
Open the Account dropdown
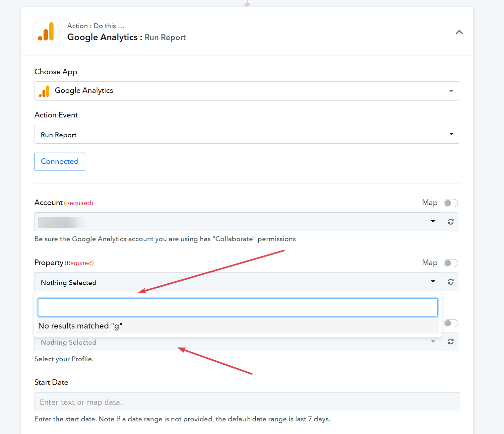click(x=238, y=222)
